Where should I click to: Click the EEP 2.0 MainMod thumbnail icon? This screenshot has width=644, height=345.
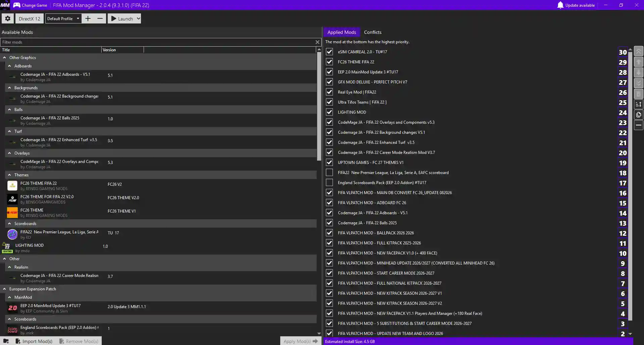(12, 308)
